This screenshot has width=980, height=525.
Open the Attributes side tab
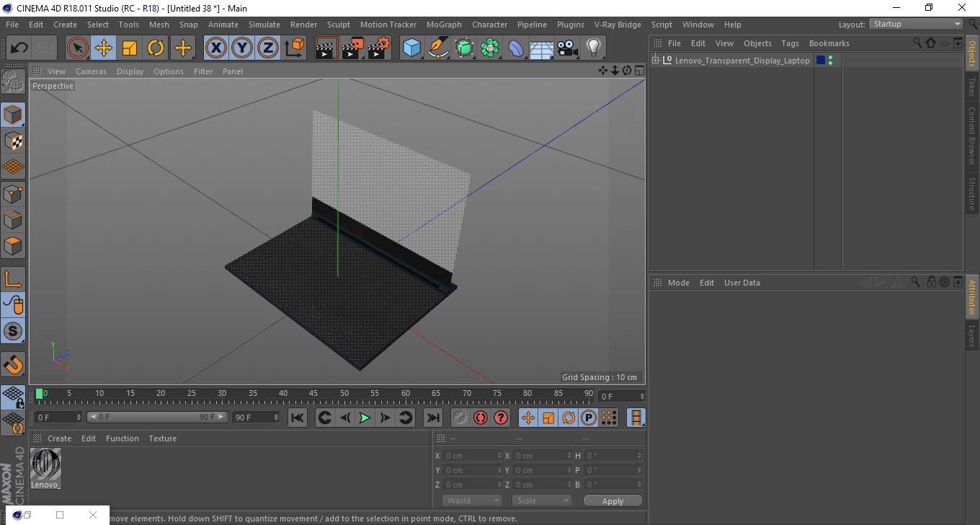click(x=972, y=297)
